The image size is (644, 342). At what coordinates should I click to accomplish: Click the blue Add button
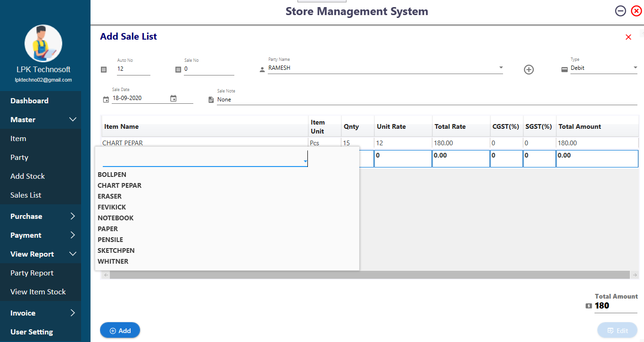[x=120, y=331]
